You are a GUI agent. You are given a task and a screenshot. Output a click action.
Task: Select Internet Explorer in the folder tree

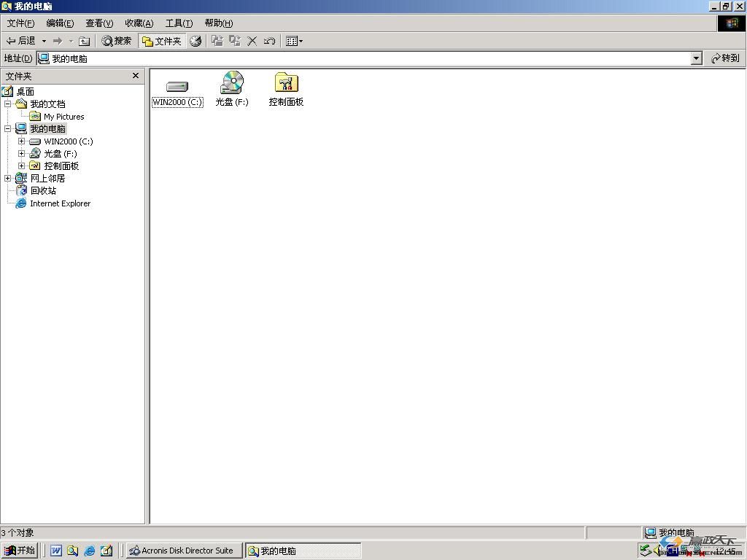(60, 203)
